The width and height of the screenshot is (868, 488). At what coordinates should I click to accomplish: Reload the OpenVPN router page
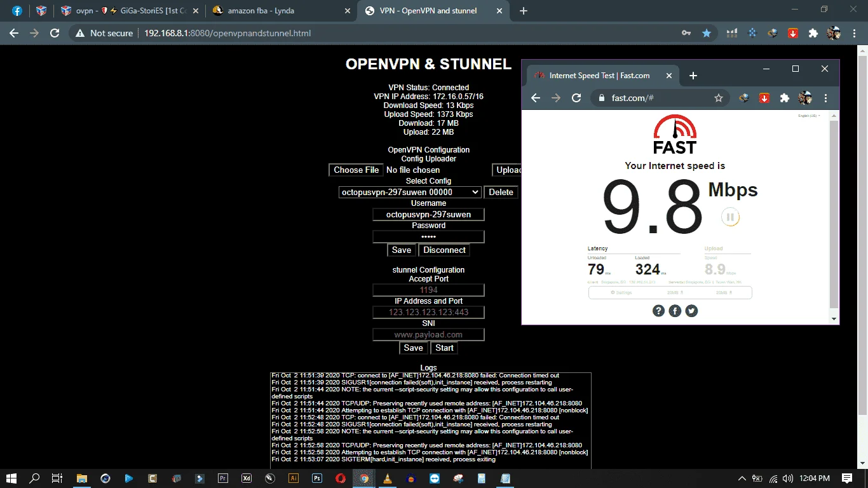[55, 33]
